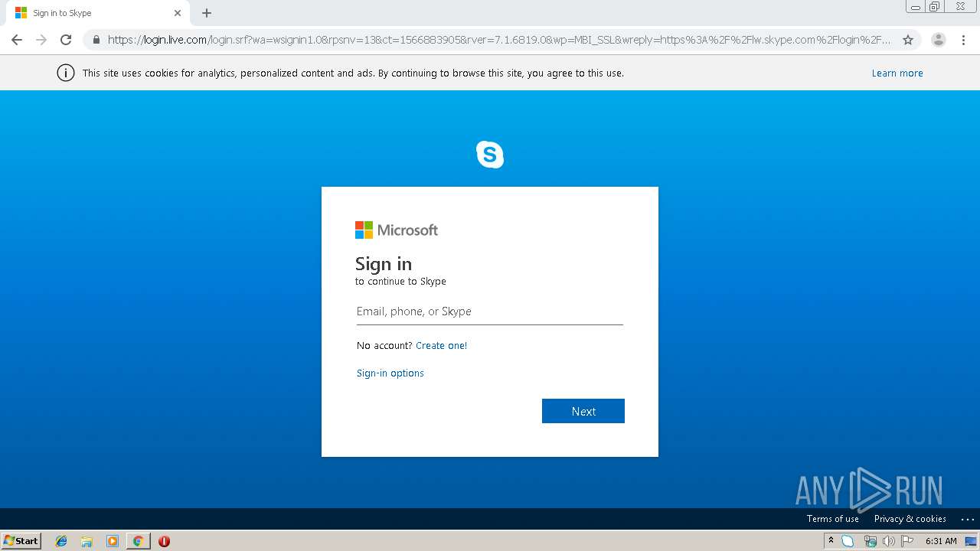Minimize the Chrome window
Image resolution: width=980 pixels, height=551 pixels.
(916, 7)
